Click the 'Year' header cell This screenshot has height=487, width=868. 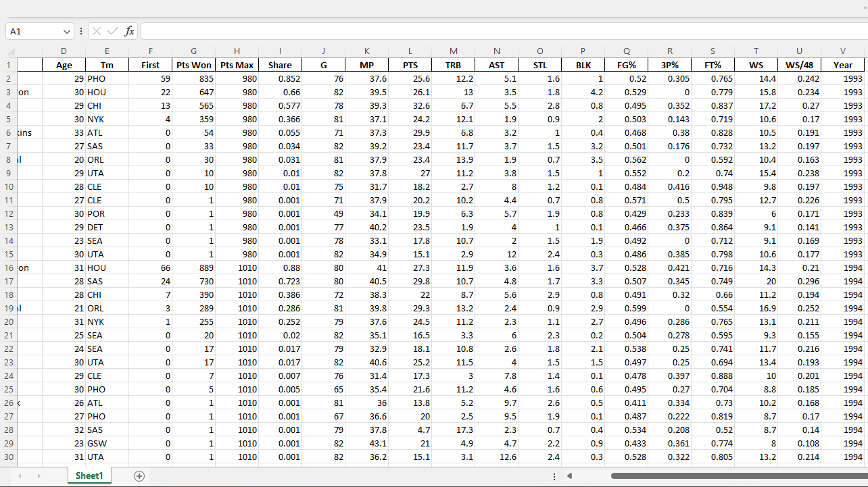pyautogui.click(x=842, y=65)
